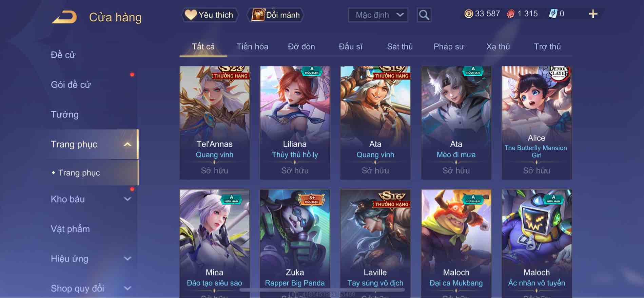Image resolution: width=644 pixels, height=298 pixels.
Task: Switch to the Pháp sư tab
Action: [x=449, y=46]
